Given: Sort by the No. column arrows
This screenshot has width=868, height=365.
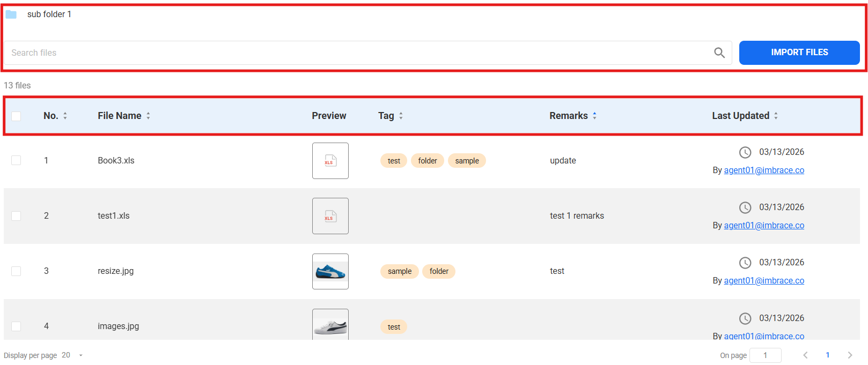Looking at the screenshot, I should [65, 116].
